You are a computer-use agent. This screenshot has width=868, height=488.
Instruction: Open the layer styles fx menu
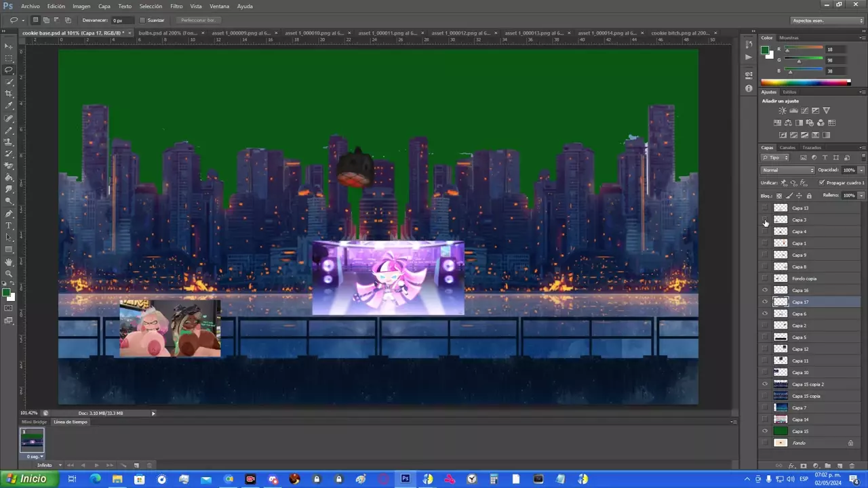coord(791,466)
